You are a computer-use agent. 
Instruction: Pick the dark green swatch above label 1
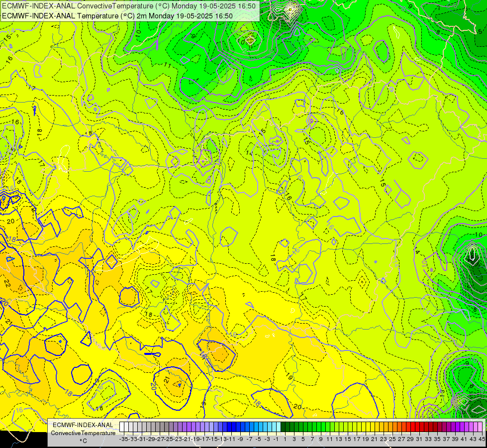(283, 427)
